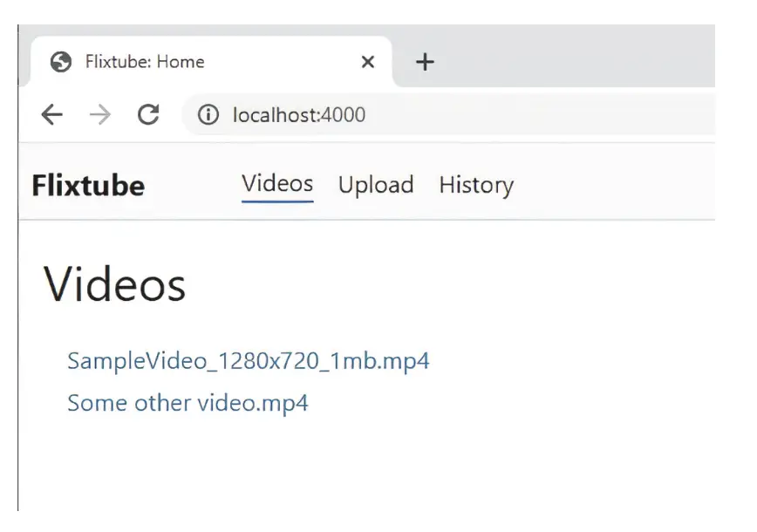
Task: Select the Flixtube: Home tab title
Action: point(145,62)
